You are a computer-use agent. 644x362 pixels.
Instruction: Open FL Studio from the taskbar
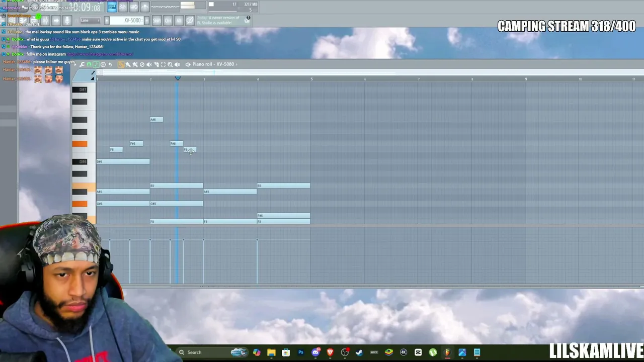447,352
